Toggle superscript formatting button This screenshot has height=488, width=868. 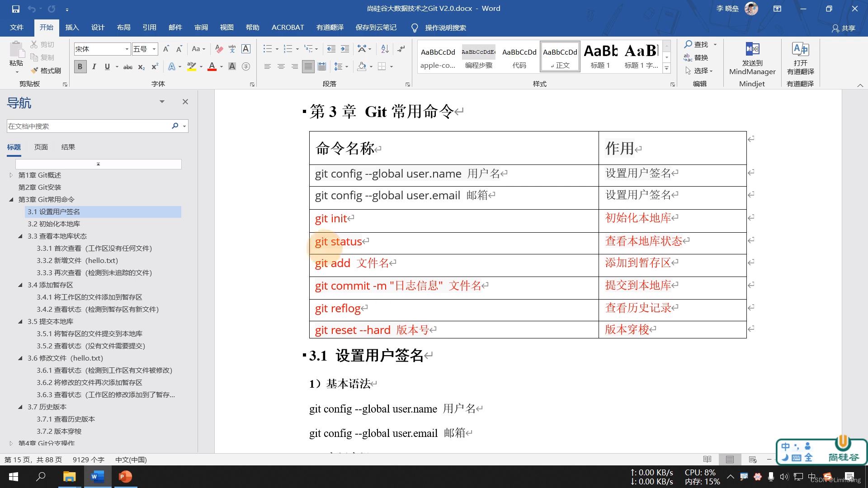tap(155, 67)
